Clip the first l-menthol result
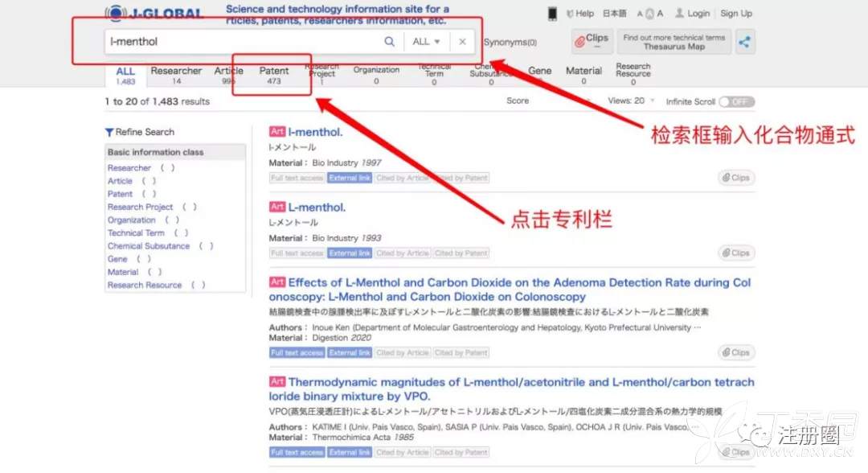Viewport: 868px width, 473px height. pyautogui.click(x=735, y=178)
